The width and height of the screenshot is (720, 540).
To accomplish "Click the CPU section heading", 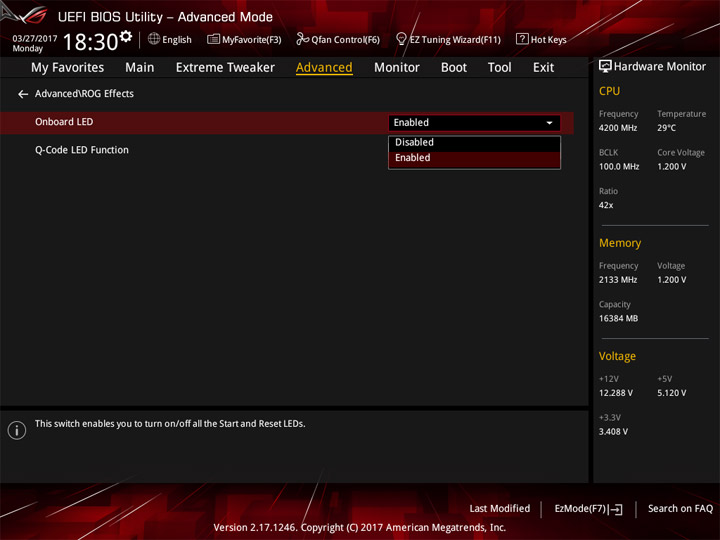I will tap(609, 91).
